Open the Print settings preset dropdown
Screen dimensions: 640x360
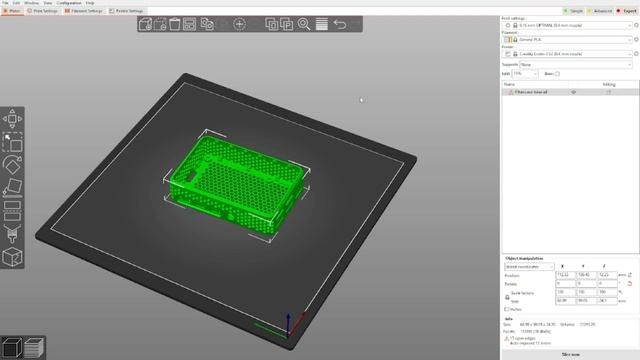coord(567,25)
